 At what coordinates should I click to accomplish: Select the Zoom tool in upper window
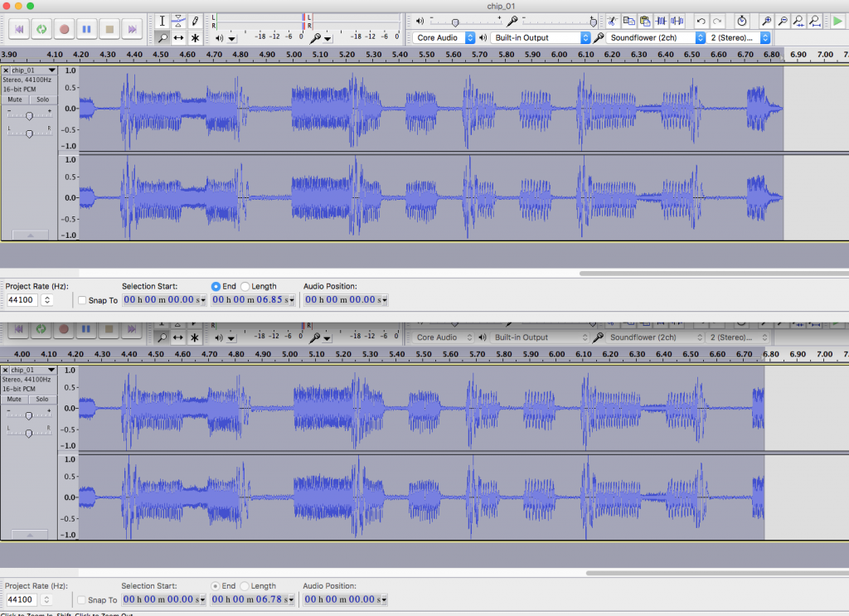pyautogui.click(x=162, y=38)
